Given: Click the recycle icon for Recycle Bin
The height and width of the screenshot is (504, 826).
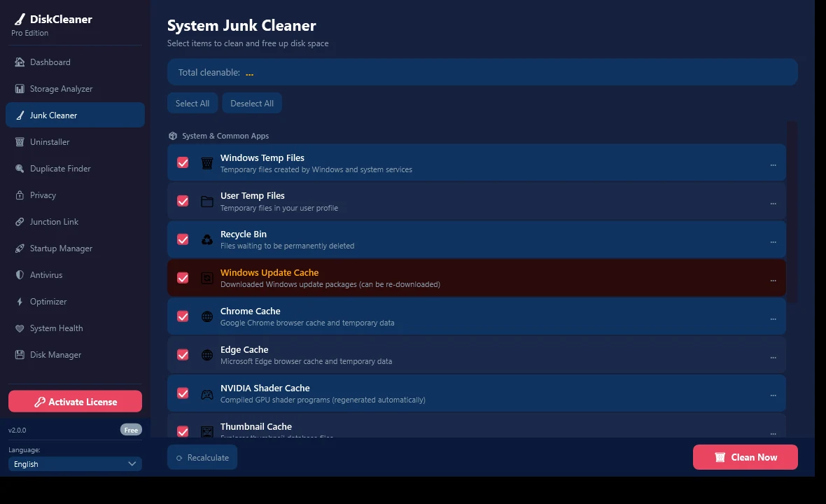Looking at the screenshot, I should tap(207, 240).
